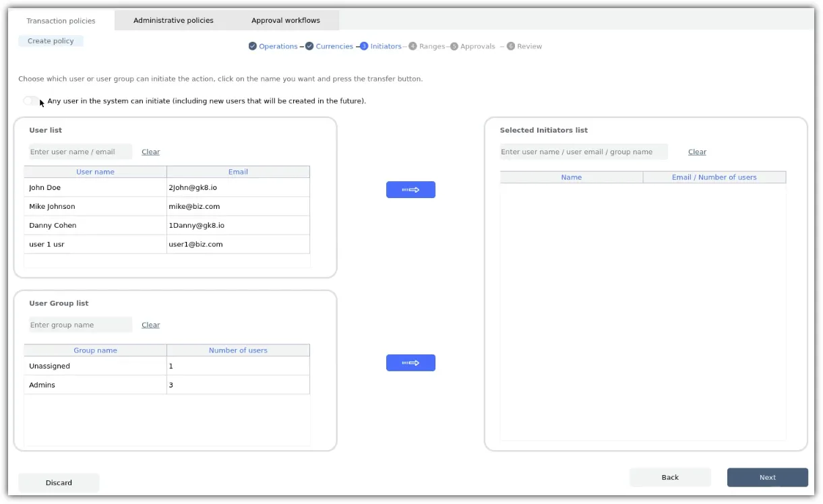Click the Back button

(670, 478)
